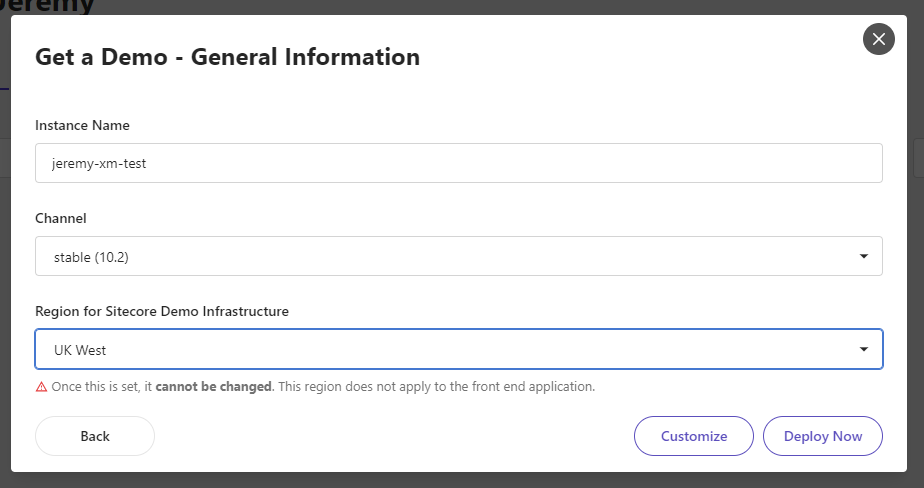Open the Region dropdown showing UK West
Image resolution: width=924 pixels, height=488 pixels.
[x=458, y=349]
